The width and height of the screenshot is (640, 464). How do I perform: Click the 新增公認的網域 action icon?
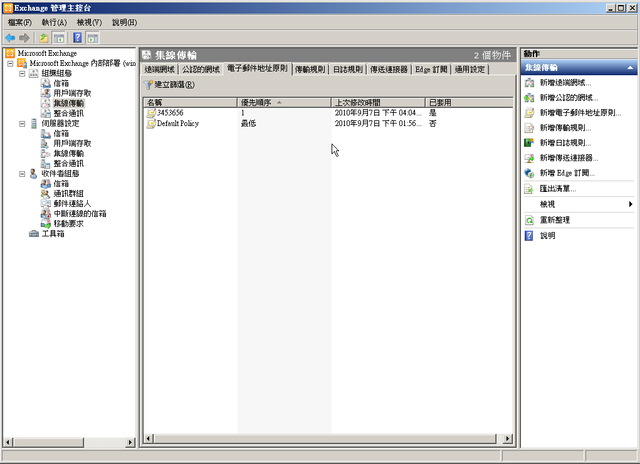(x=529, y=98)
